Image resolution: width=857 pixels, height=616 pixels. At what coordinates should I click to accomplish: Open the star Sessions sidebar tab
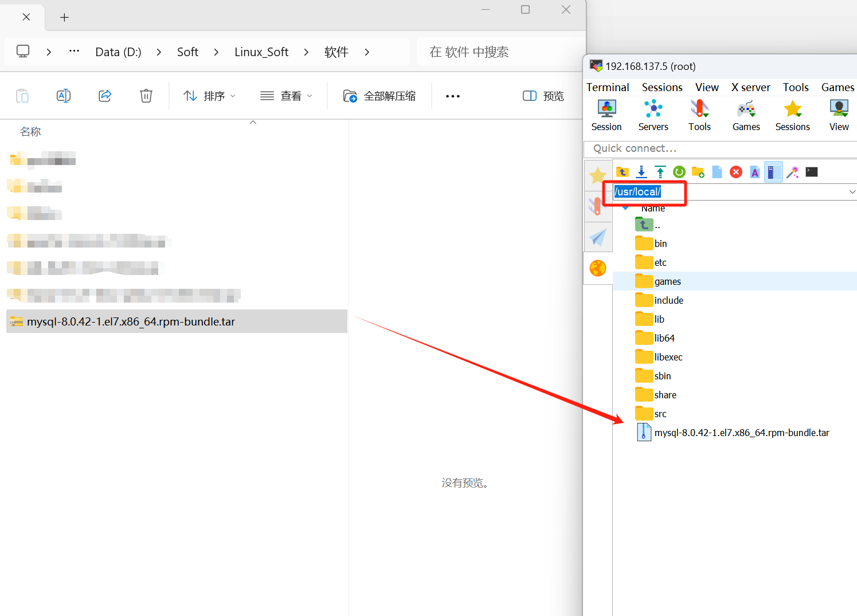[598, 175]
